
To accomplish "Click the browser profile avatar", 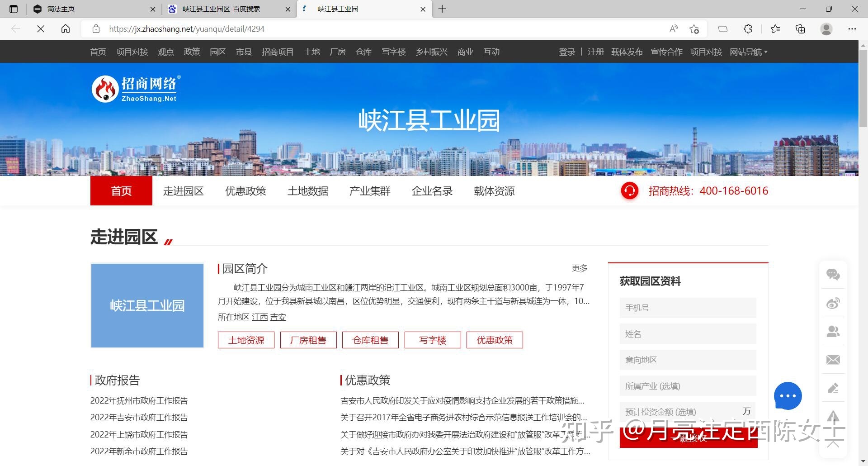I will (826, 29).
